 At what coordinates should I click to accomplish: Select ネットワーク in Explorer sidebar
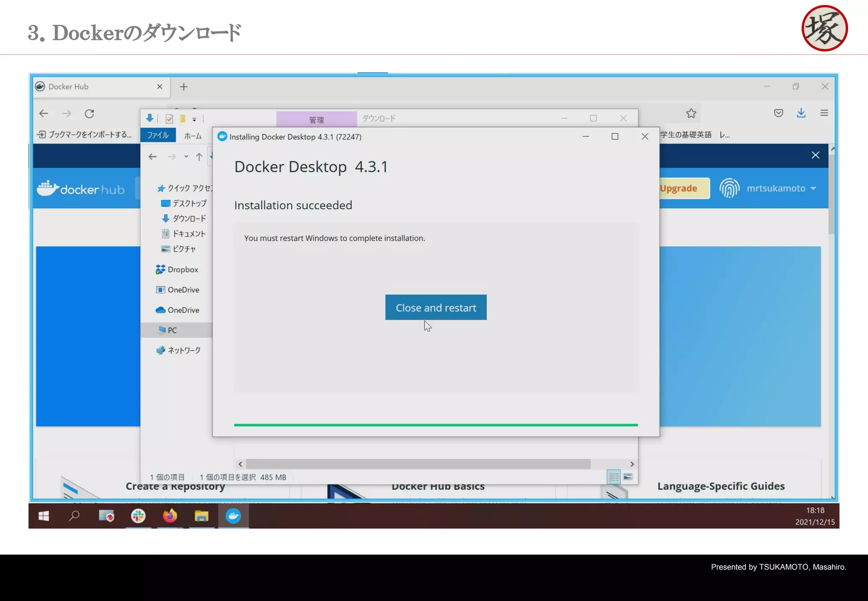click(x=178, y=351)
